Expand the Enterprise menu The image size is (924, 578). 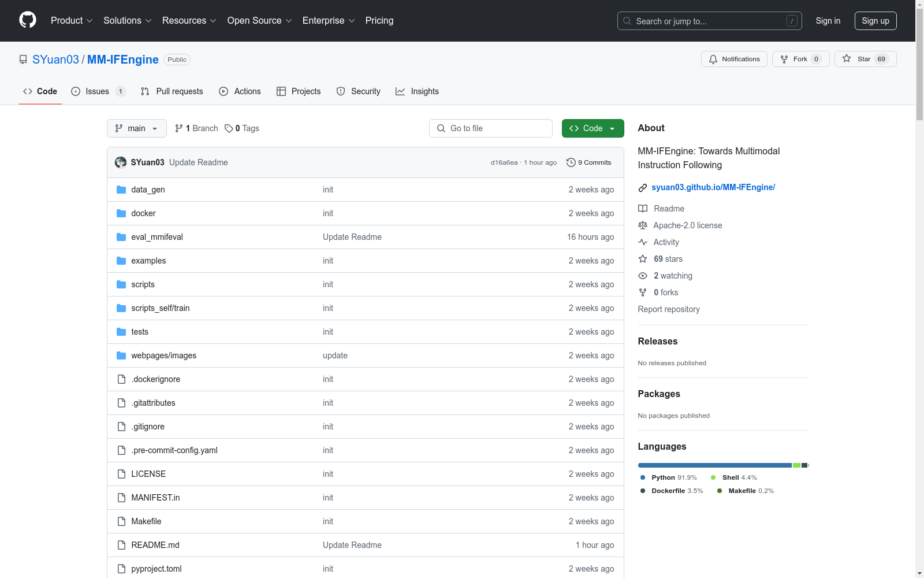pyautogui.click(x=329, y=21)
